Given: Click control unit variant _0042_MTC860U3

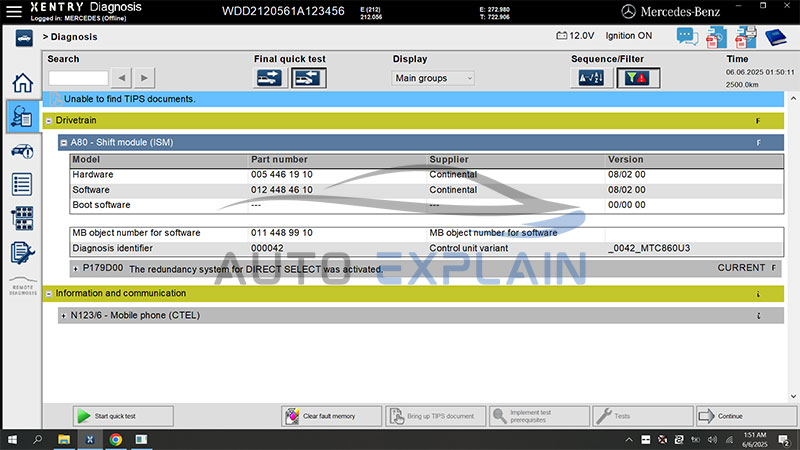Looking at the screenshot, I should coord(648,248).
